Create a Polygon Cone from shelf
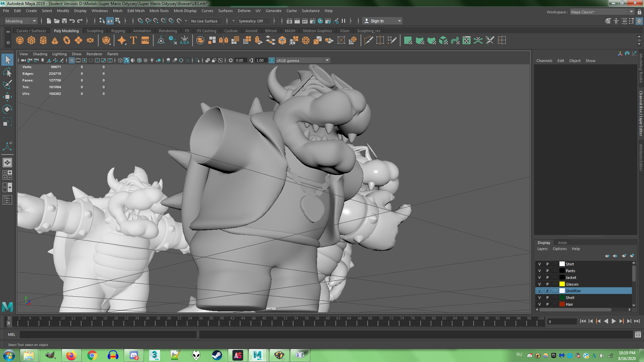The width and height of the screenshot is (644, 362). [55, 41]
